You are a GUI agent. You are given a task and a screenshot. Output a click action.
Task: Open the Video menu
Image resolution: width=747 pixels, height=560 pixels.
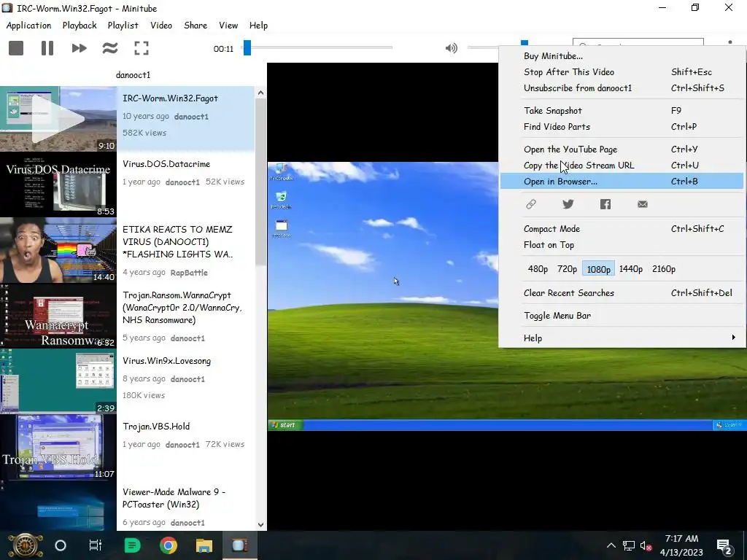pyautogui.click(x=161, y=26)
